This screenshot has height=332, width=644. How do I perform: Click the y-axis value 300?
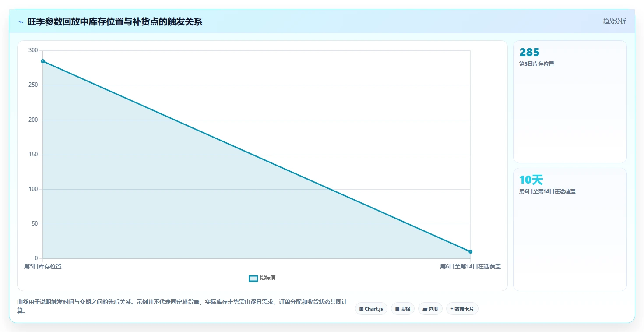point(33,50)
